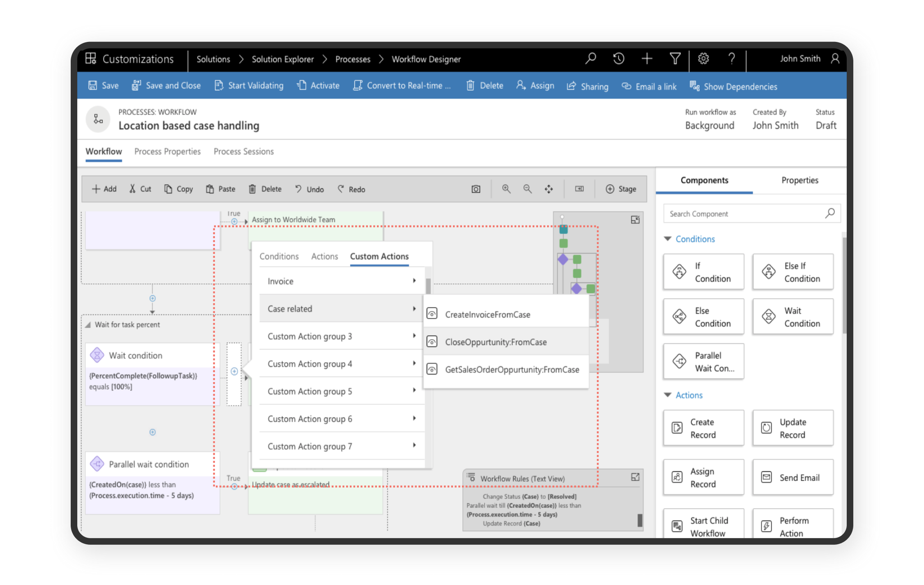Add a new Stage

tap(621, 189)
